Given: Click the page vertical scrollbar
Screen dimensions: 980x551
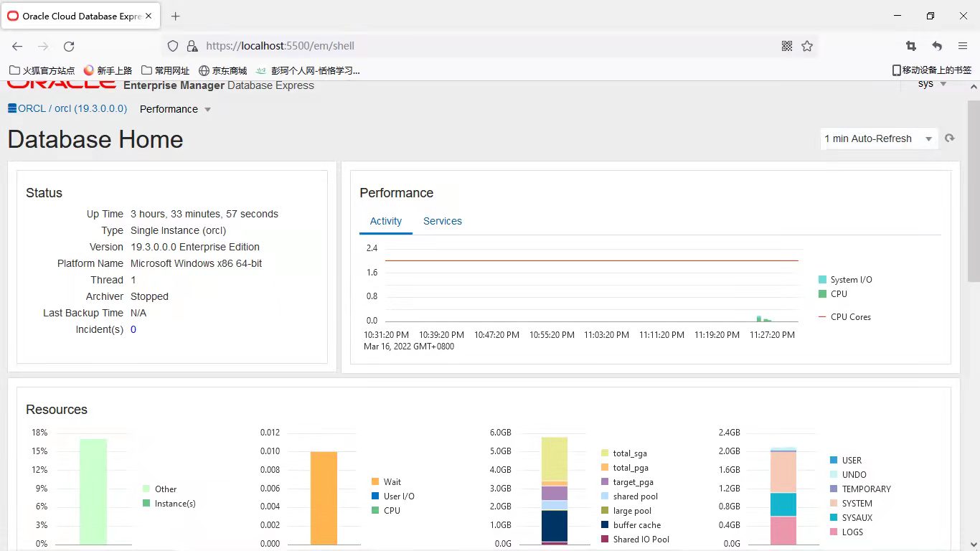Looking at the screenshot, I should [x=974, y=192].
